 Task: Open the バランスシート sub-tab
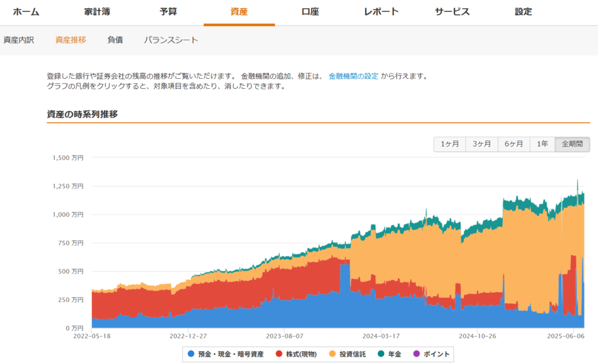click(x=171, y=40)
